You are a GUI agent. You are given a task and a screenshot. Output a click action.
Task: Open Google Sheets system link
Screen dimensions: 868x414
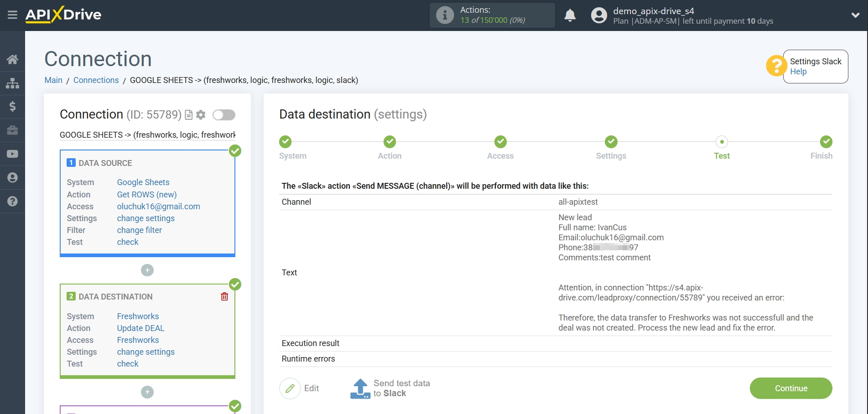[x=143, y=182]
